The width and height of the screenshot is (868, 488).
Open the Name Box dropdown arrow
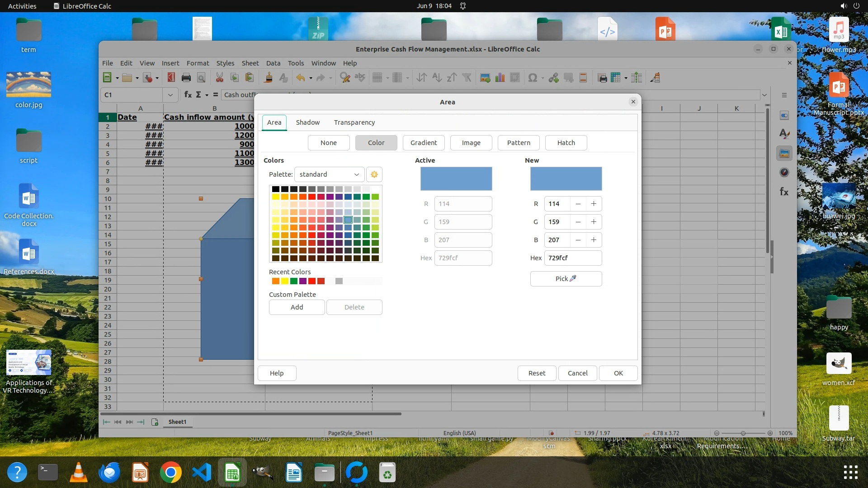pyautogui.click(x=170, y=95)
